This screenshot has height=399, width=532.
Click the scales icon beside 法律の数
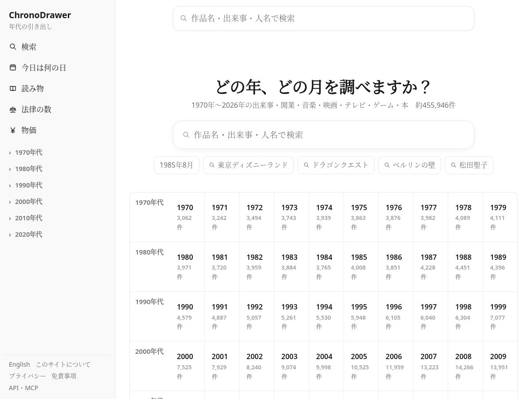coord(13,109)
